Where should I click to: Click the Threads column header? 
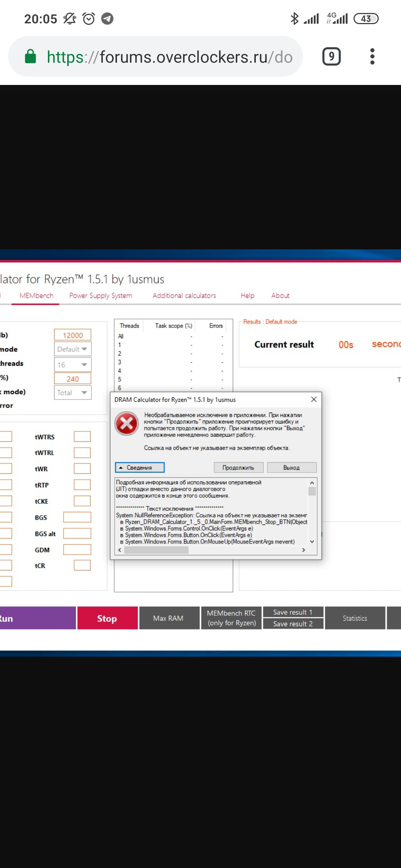coord(129,326)
